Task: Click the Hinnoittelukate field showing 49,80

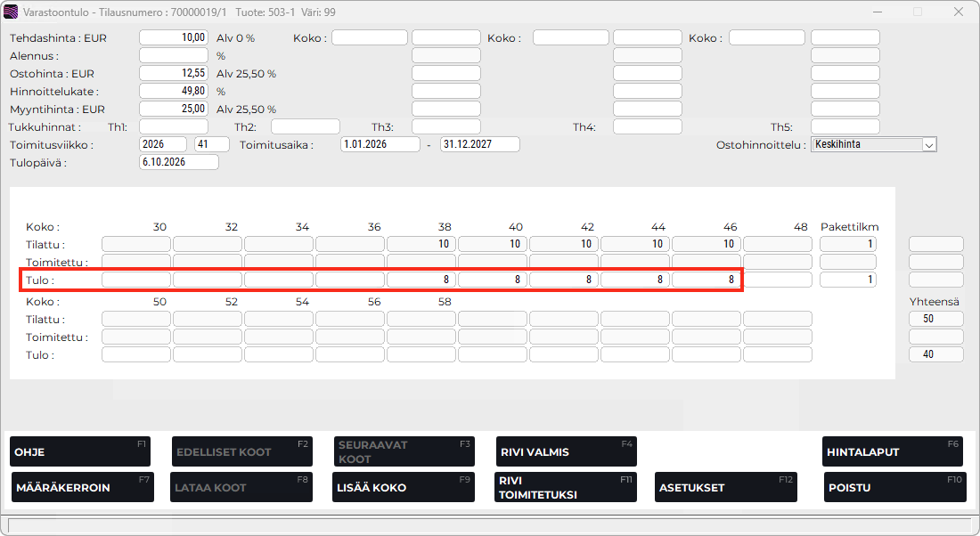Action: pos(174,91)
